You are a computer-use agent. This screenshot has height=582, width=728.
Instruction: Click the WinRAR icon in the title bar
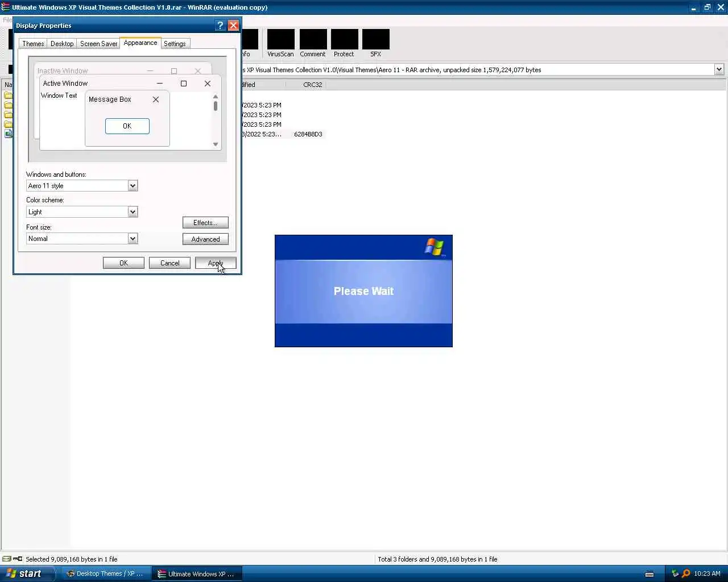tap(5, 7)
